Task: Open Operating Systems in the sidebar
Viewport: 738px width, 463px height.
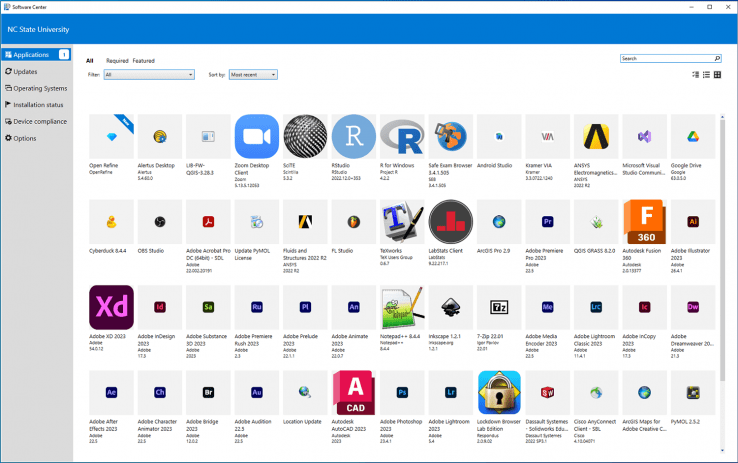Action: [36, 88]
